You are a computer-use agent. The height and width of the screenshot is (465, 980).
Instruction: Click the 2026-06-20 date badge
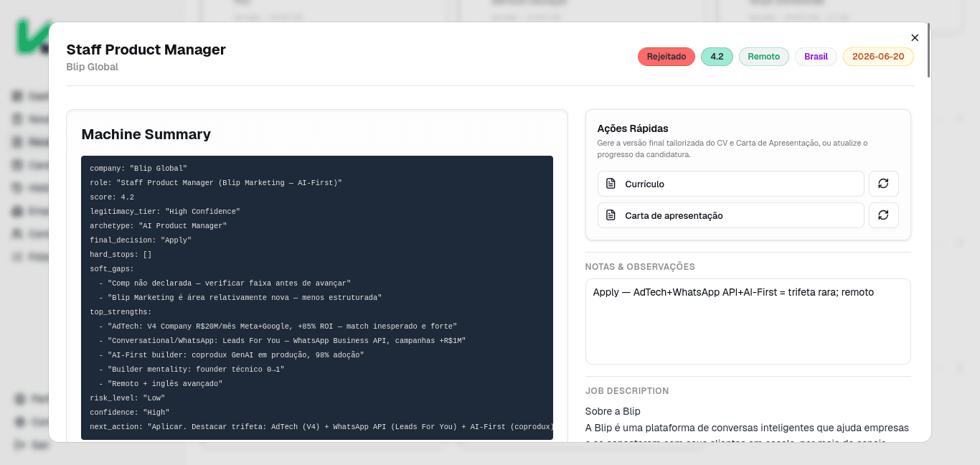pyautogui.click(x=878, y=57)
